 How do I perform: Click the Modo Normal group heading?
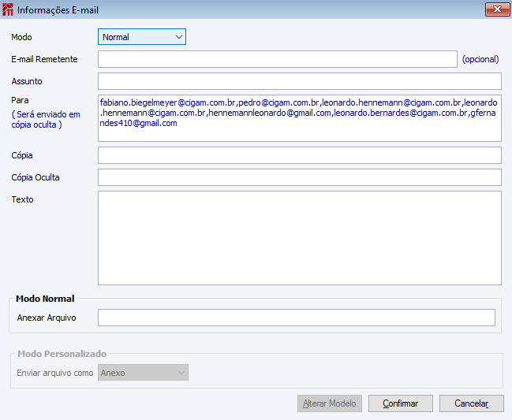click(x=45, y=299)
